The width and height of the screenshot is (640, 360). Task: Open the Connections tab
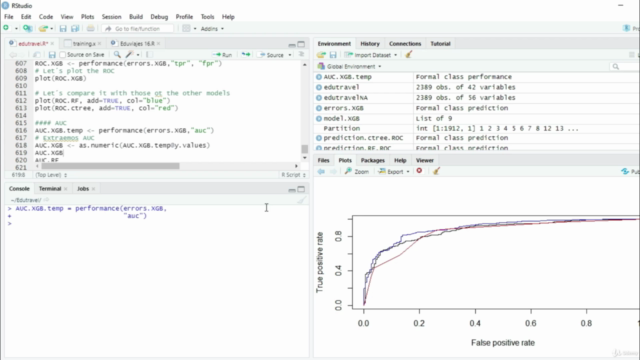tap(405, 44)
